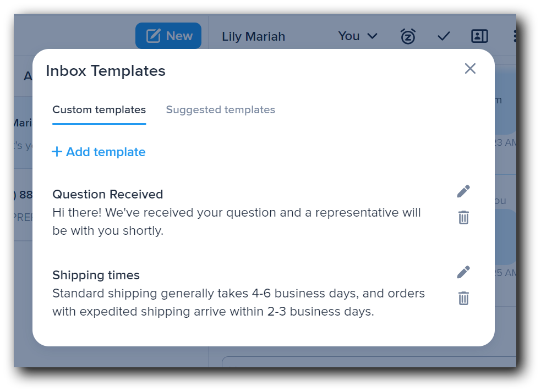
Task: Click the Add template link
Action: tap(105, 152)
